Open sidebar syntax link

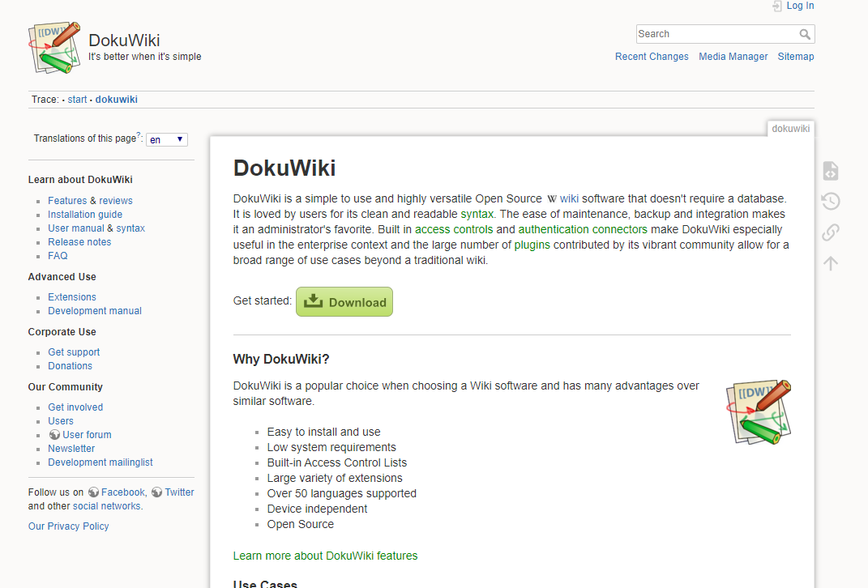tap(130, 228)
